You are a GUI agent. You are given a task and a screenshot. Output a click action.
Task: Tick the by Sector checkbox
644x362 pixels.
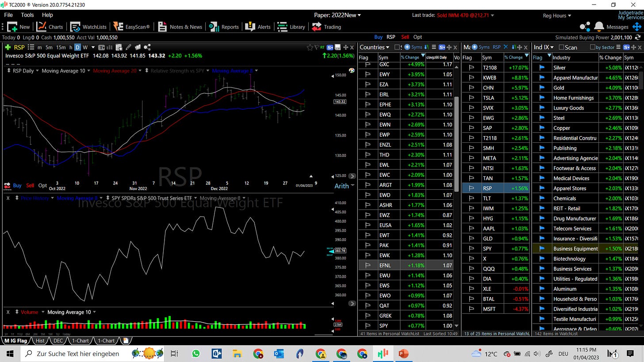pyautogui.click(x=593, y=47)
